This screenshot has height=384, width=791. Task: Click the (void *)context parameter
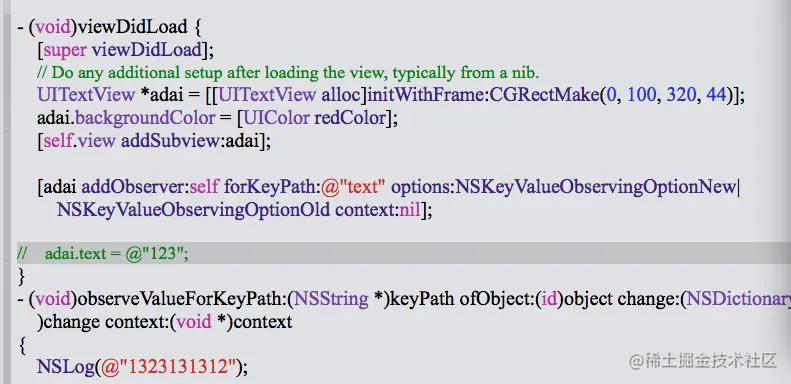[x=231, y=322]
